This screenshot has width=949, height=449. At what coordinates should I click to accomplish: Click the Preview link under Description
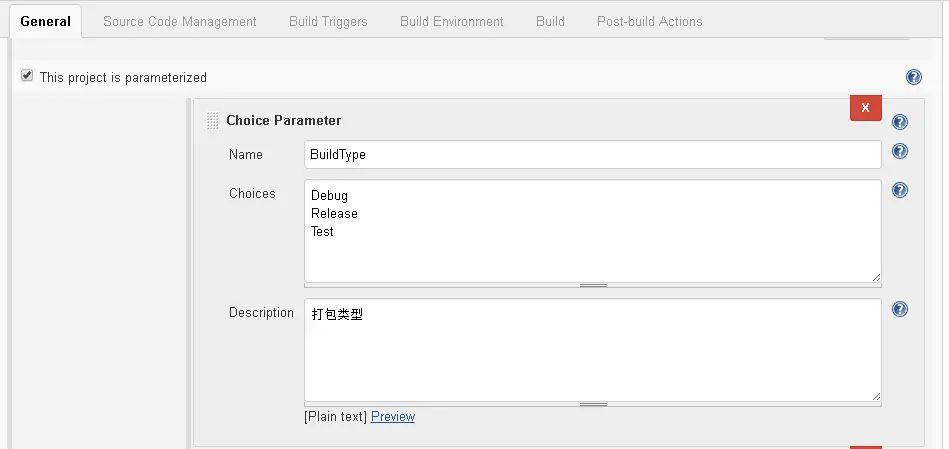(393, 417)
